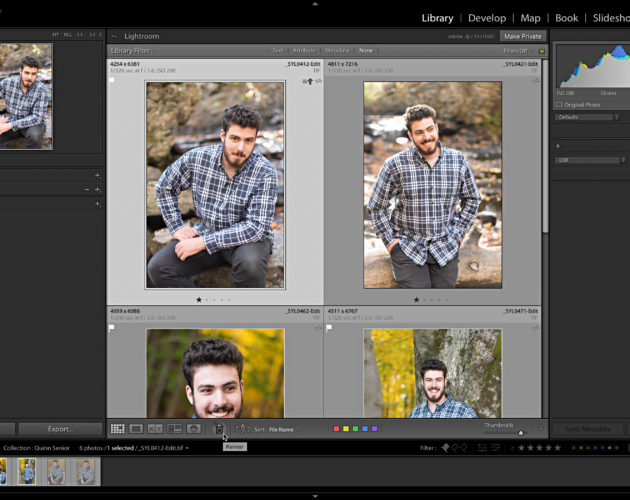The width and height of the screenshot is (630, 500).
Task: Select the _SYL0421-Edit photo in grid
Action: click(x=433, y=185)
